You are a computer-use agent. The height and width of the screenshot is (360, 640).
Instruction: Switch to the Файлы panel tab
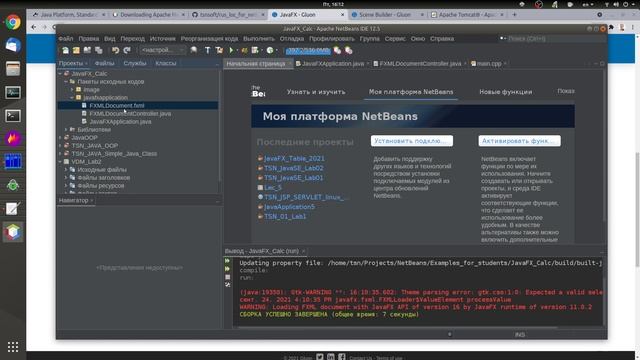click(x=104, y=63)
